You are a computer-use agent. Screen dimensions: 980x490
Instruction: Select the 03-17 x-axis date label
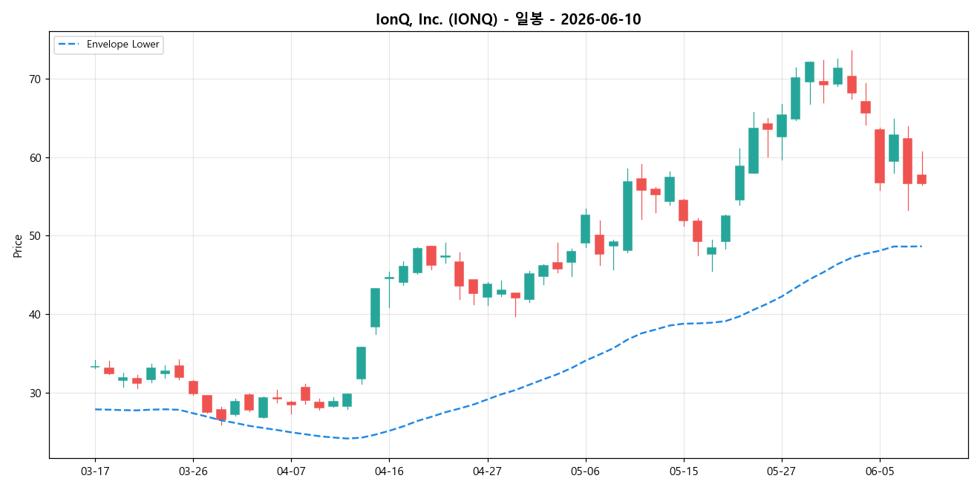(95, 471)
